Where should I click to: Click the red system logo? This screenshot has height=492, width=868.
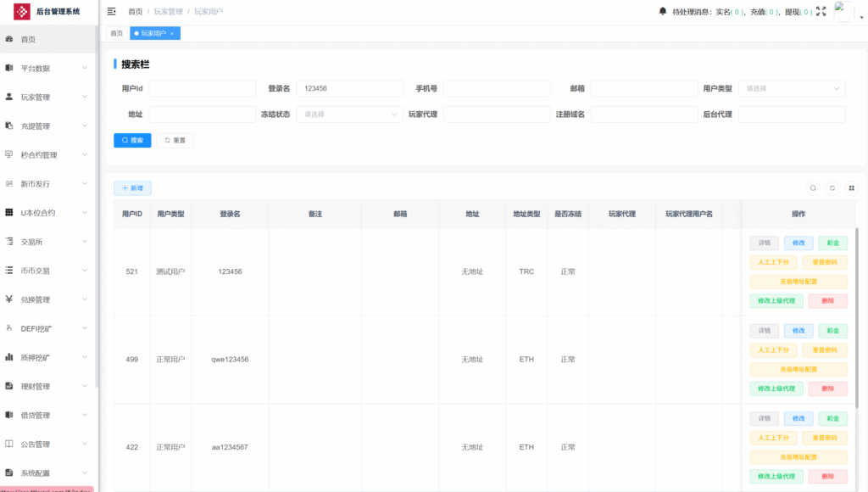tap(21, 12)
